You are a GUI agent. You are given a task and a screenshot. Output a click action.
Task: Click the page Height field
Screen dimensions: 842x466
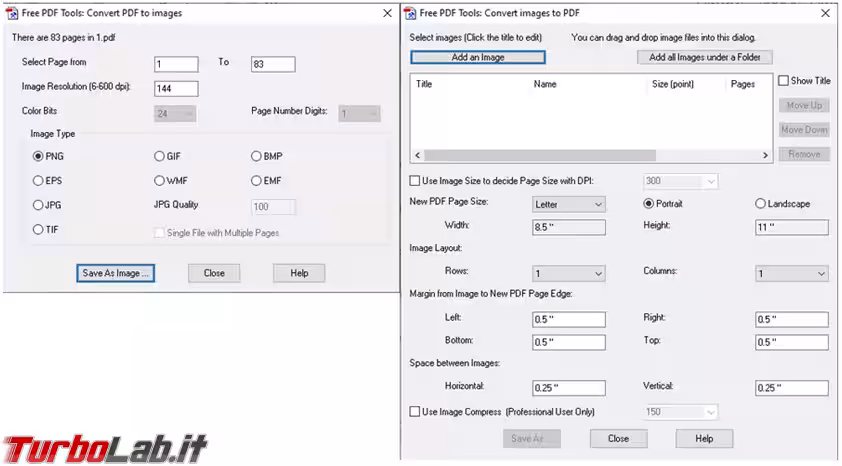tap(792, 227)
